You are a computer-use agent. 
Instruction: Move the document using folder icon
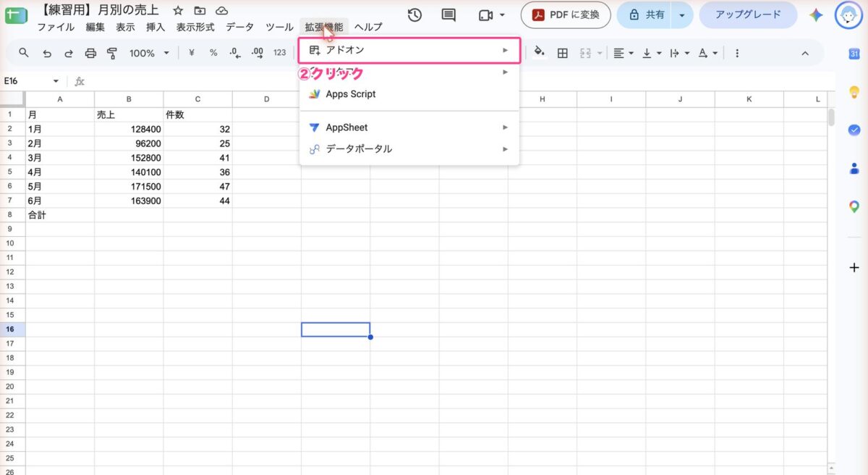[200, 11]
